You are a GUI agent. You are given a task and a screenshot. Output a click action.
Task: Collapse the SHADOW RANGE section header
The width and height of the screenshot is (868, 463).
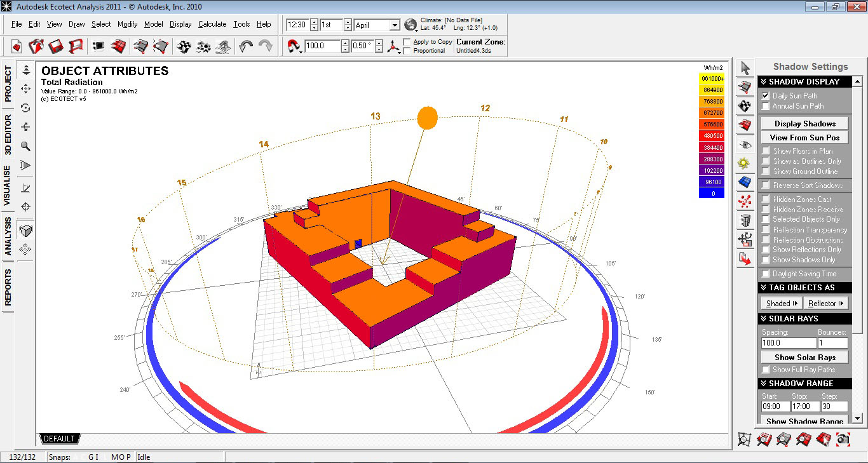[x=804, y=384]
